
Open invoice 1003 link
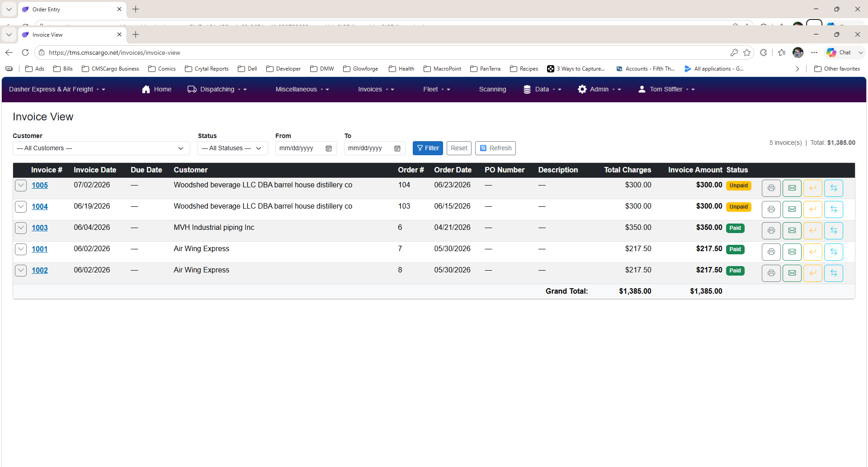[x=40, y=228]
